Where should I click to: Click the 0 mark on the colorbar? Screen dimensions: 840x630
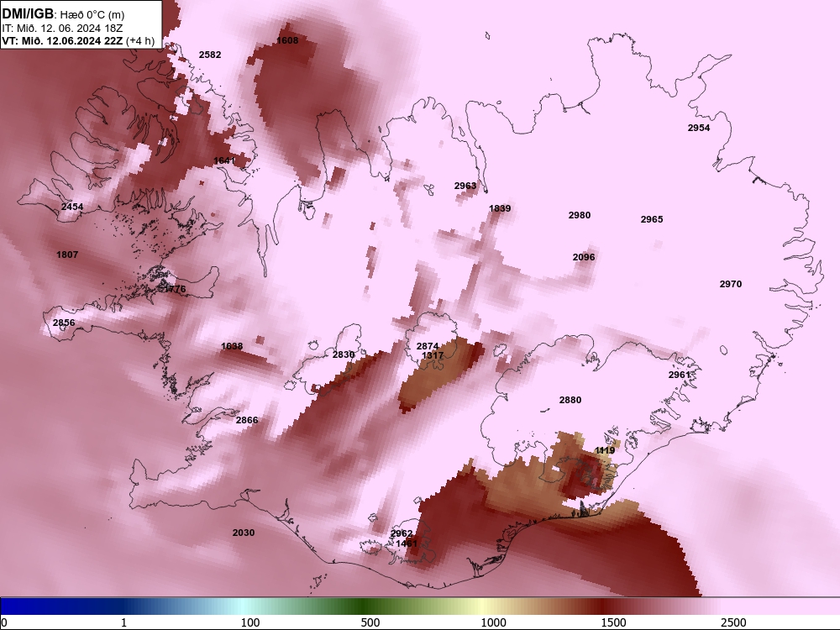pos(4,622)
